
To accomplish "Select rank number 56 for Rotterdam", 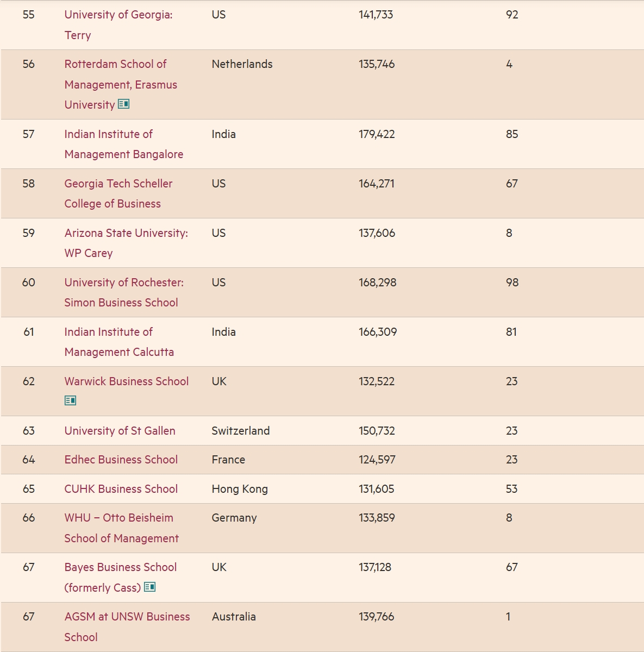I will (x=29, y=64).
